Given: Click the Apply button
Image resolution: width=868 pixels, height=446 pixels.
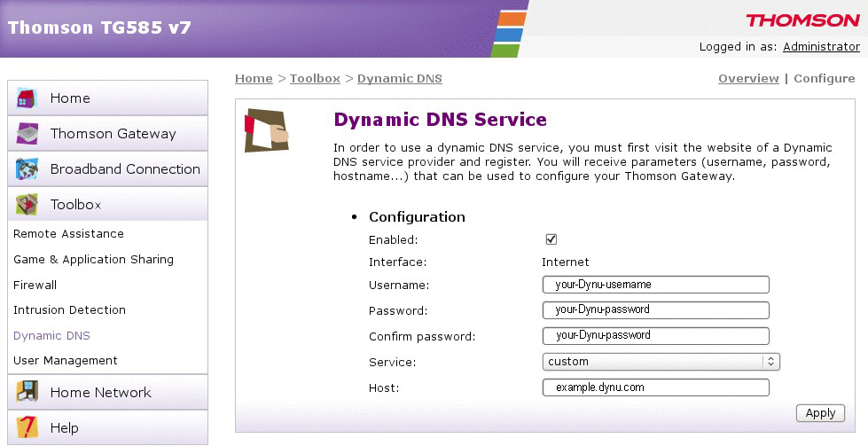Looking at the screenshot, I should coord(820,413).
